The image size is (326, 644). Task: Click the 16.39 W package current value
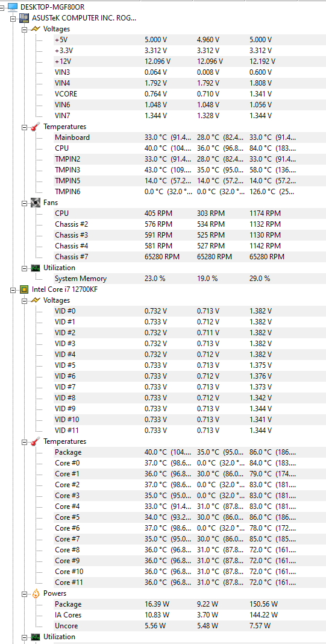pos(157,604)
